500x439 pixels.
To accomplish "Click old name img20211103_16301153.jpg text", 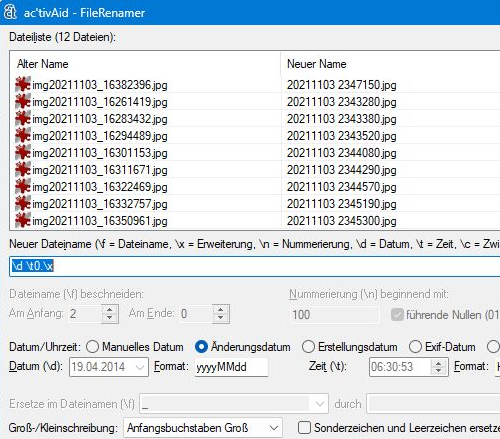I will click(x=100, y=153).
